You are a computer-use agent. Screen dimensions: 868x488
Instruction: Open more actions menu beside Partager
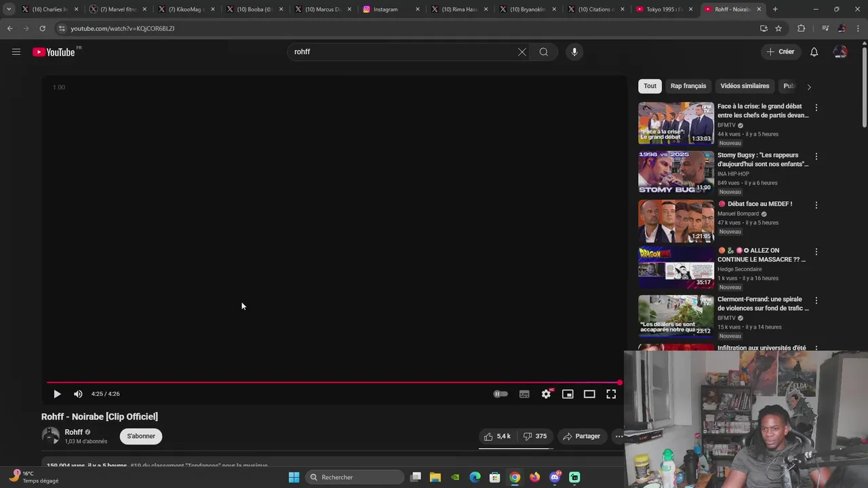[x=618, y=436]
